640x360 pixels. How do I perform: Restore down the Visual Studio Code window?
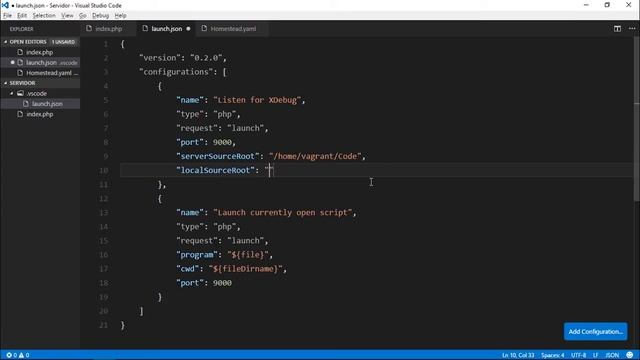[x=607, y=5]
